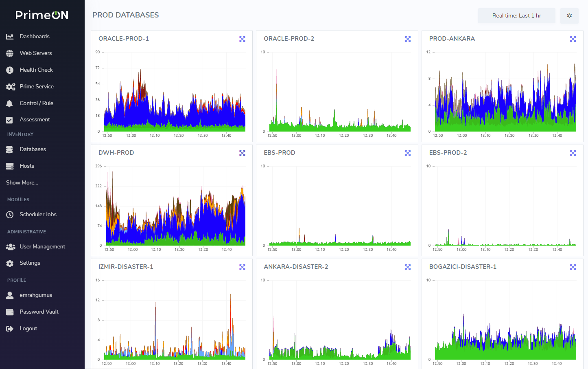Expand the DWH-PROD chart to fullscreen
The image size is (588, 369).
(242, 153)
